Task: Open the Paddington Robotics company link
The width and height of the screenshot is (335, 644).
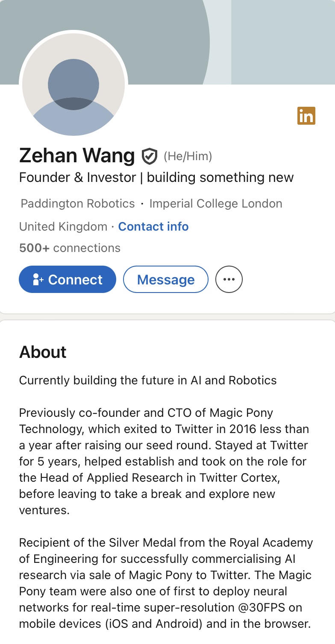Action: tap(78, 204)
